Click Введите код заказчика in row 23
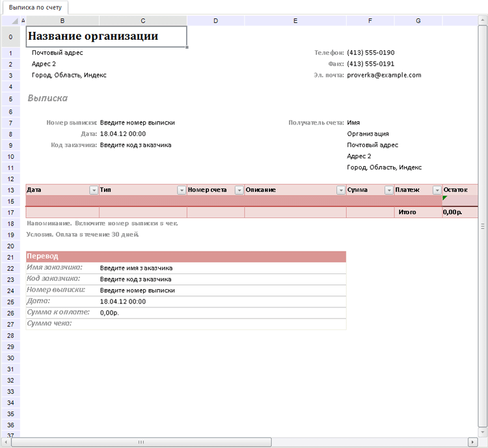 coord(136,279)
